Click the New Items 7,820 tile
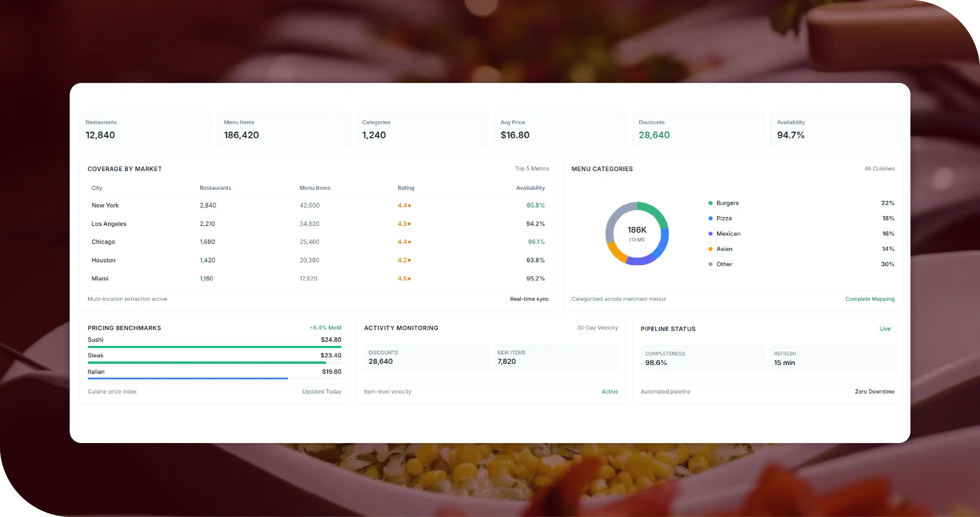Image resolution: width=980 pixels, height=517 pixels. 555,358
